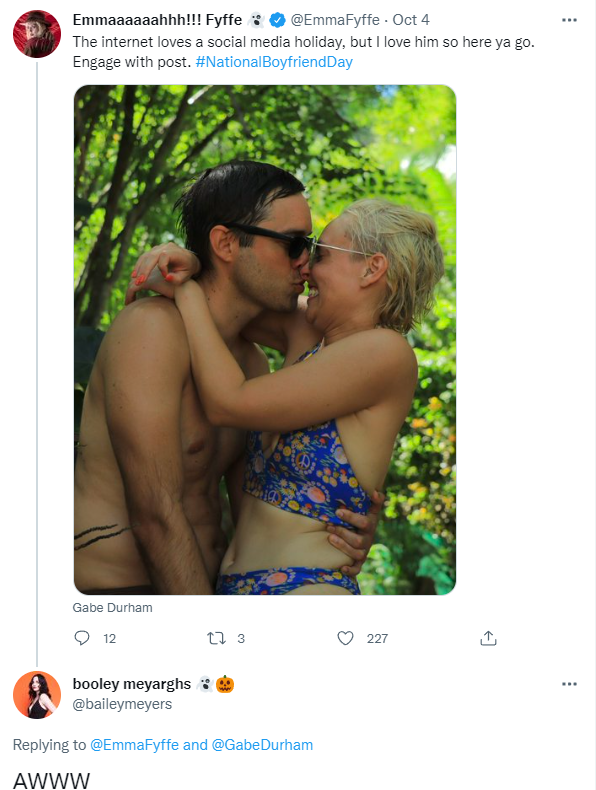Click the @GabeDurham mention in reply

tap(262, 745)
